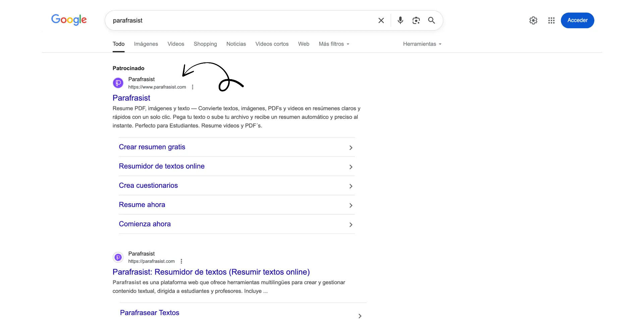Open the settings gear icon

click(533, 20)
